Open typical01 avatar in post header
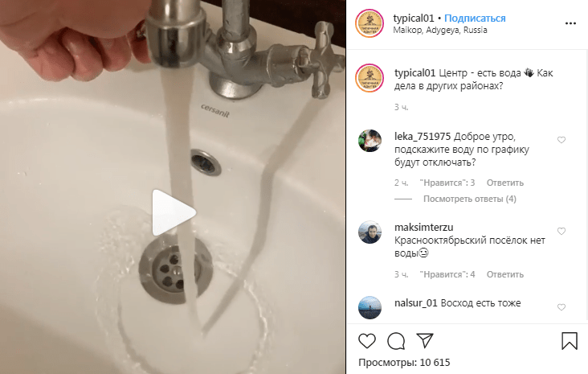588x374 pixels. point(370,23)
